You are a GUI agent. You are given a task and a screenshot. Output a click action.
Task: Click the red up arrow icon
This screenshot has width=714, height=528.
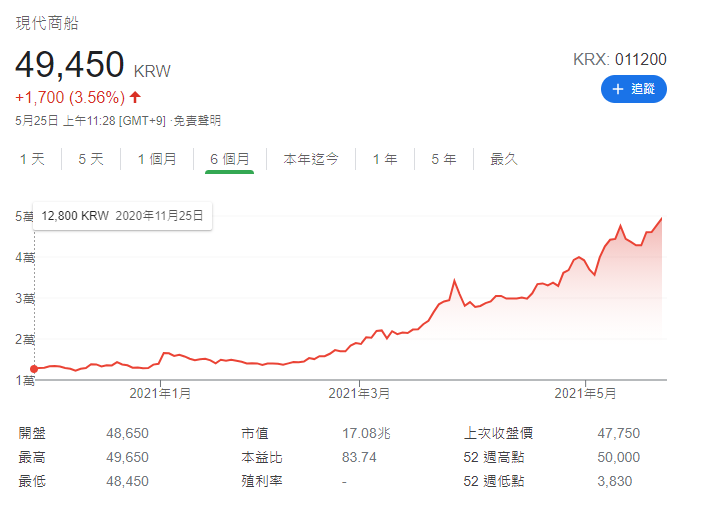pyautogui.click(x=135, y=97)
